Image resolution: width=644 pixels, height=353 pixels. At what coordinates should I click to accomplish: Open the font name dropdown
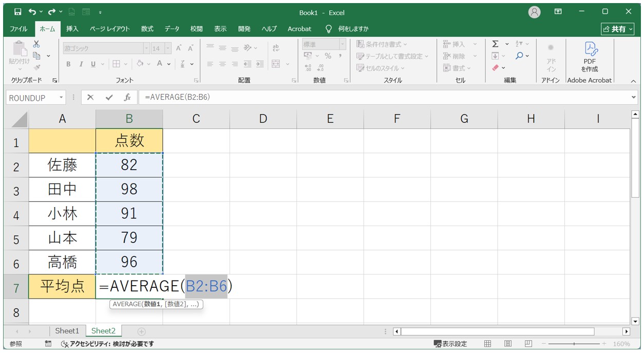coord(146,48)
